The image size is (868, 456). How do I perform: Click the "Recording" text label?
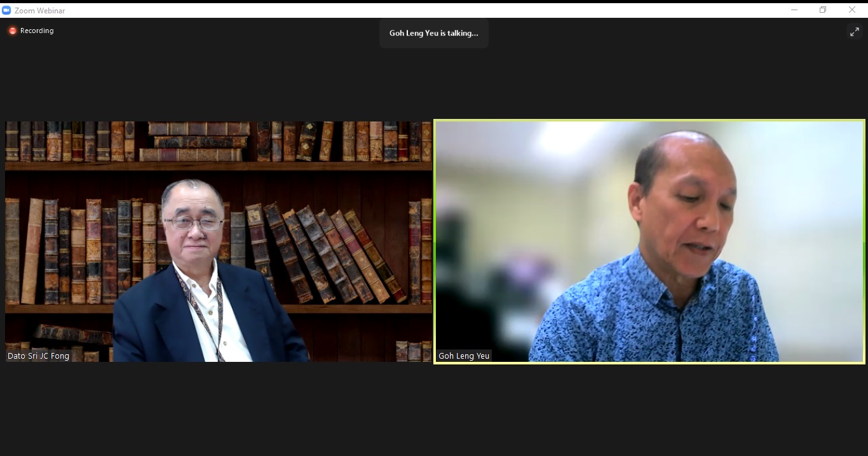point(37,31)
